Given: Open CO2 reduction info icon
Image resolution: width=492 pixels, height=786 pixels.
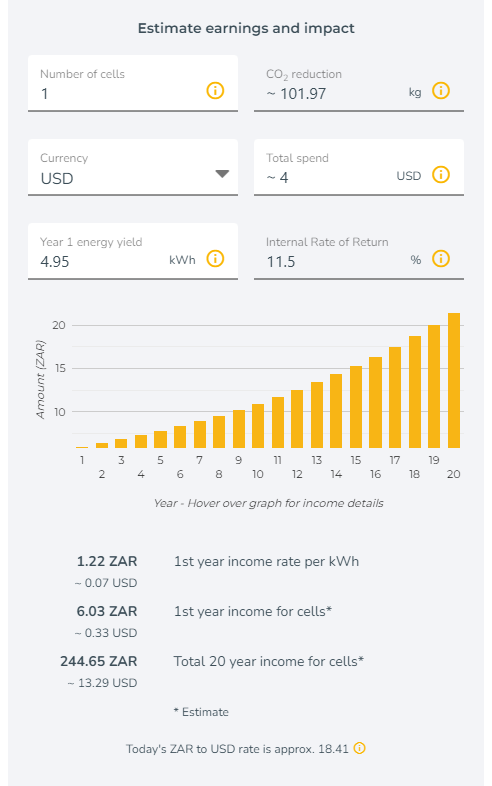Looking at the screenshot, I should coord(441,91).
